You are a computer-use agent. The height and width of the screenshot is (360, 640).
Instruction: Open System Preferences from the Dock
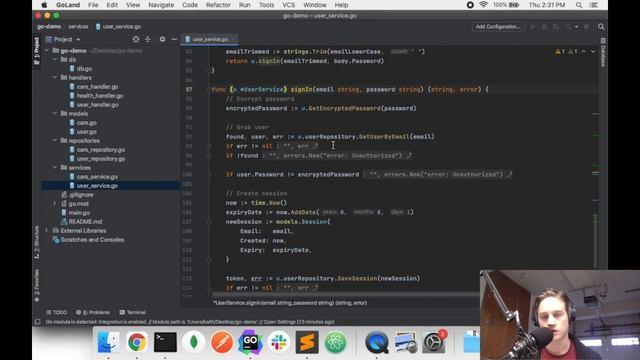pos(433,342)
